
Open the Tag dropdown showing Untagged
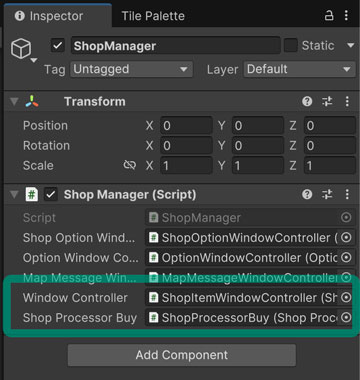pos(131,69)
